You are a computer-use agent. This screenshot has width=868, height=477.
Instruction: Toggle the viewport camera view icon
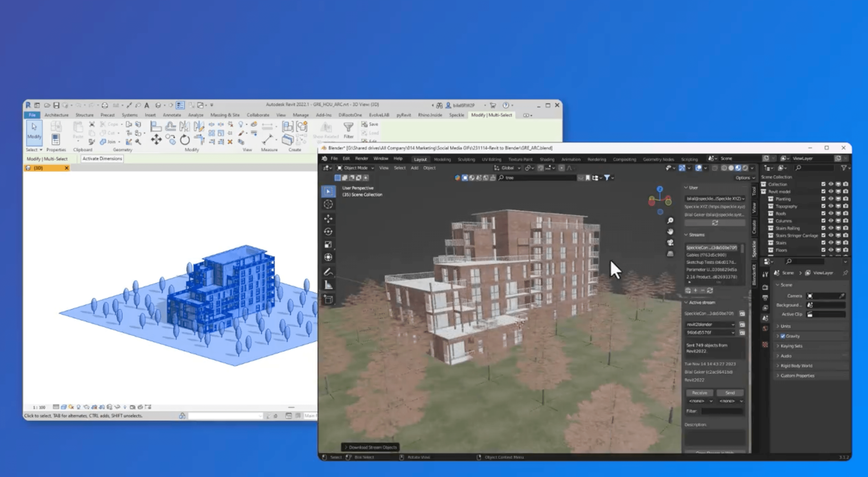pos(670,242)
